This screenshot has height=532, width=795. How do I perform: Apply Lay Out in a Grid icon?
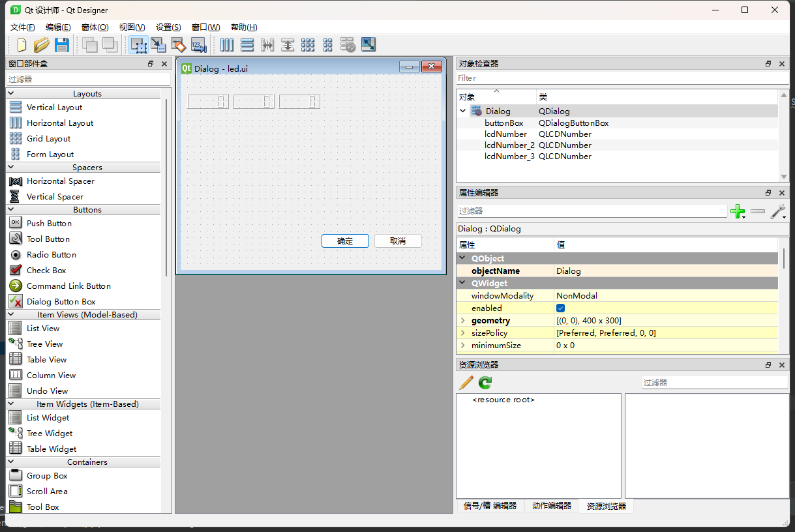pyautogui.click(x=308, y=45)
